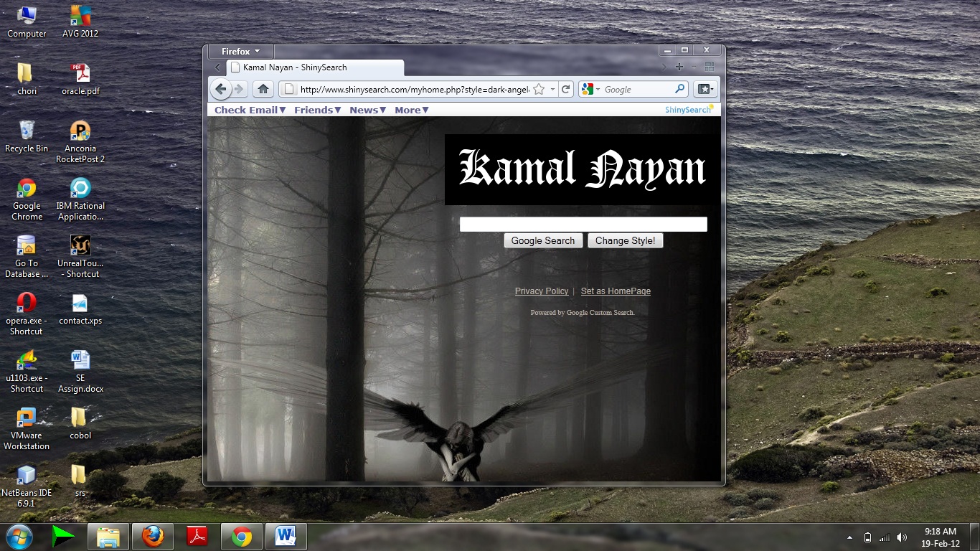Select the oracle.pdf desktop file

[x=80, y=79]
